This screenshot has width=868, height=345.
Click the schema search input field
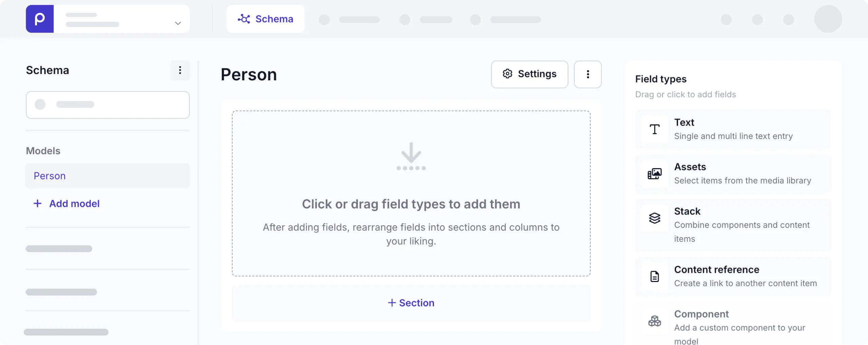click(107, 105)
